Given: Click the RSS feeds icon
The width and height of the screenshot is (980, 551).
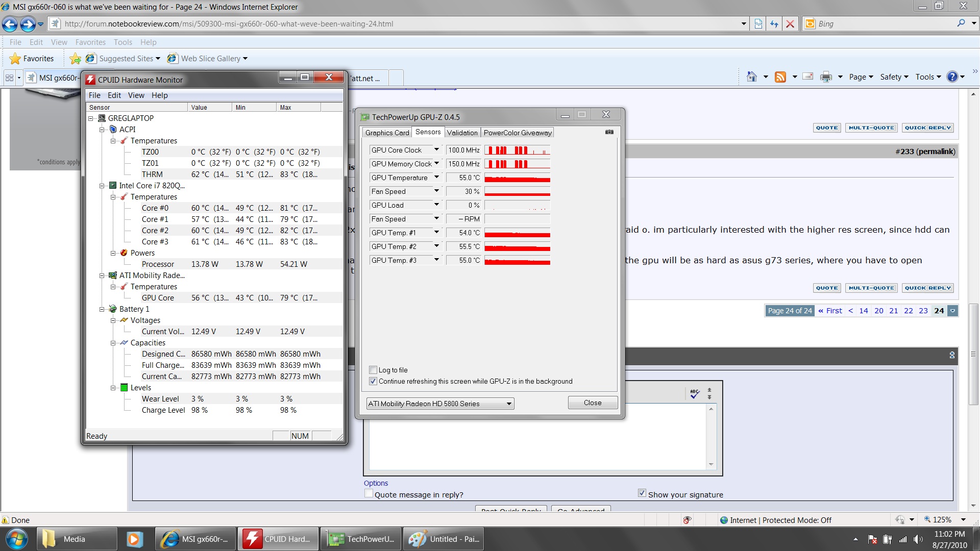Looking at the screenshot, I should tap(780, 77).
